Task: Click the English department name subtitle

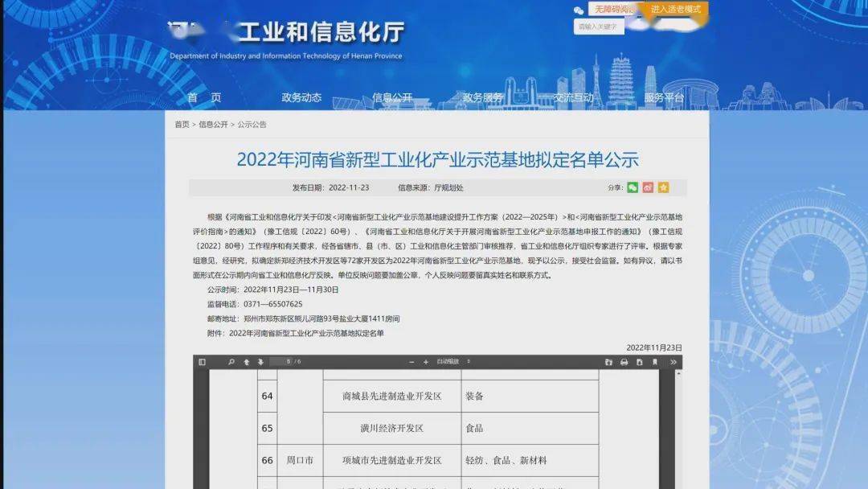Action: coord(285,56)
